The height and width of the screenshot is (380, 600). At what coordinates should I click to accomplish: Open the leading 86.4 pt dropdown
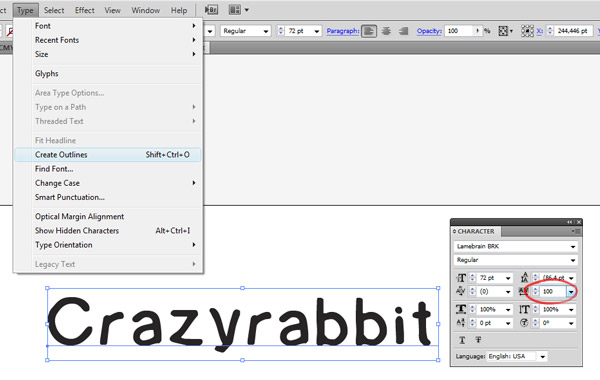click(571, 278)
